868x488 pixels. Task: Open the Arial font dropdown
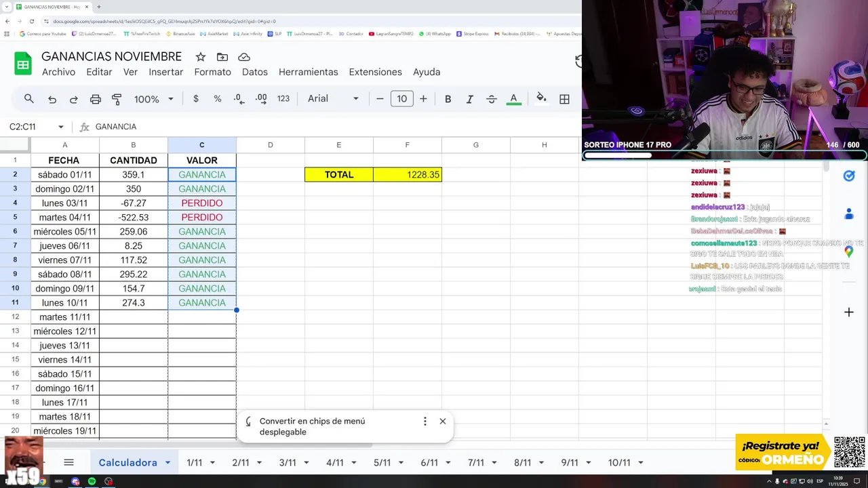(x=333, y=99)
